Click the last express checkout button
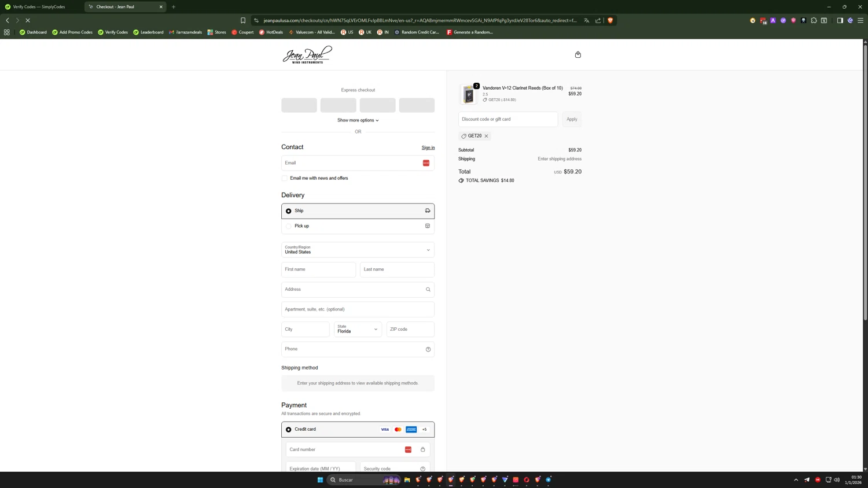 [417, 105]
